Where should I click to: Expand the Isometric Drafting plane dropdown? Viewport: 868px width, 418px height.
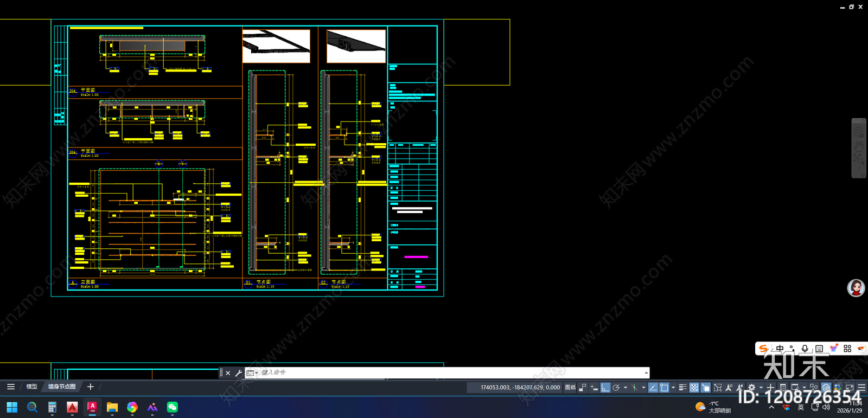click(643, 387)
